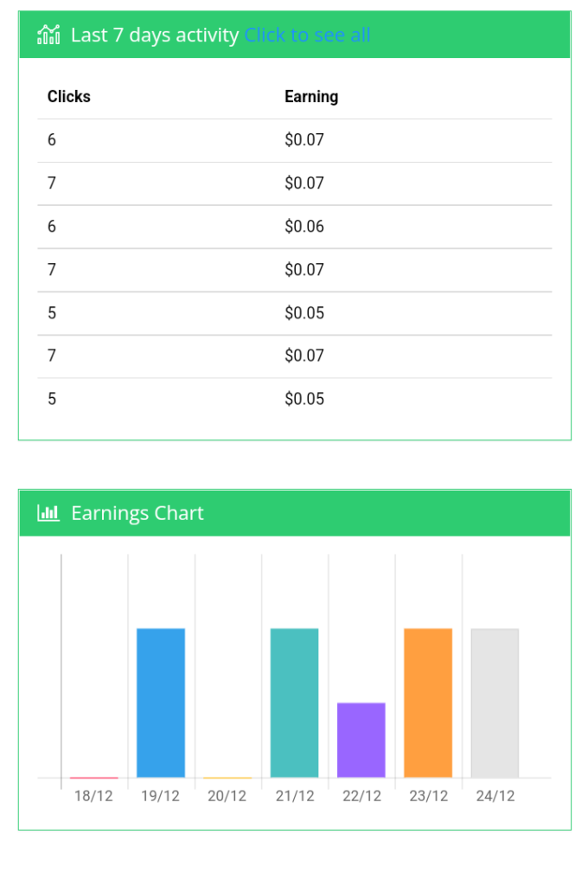
Task: Click the bar chart icon beside Earnings Chart
Action: coord(48,513)
